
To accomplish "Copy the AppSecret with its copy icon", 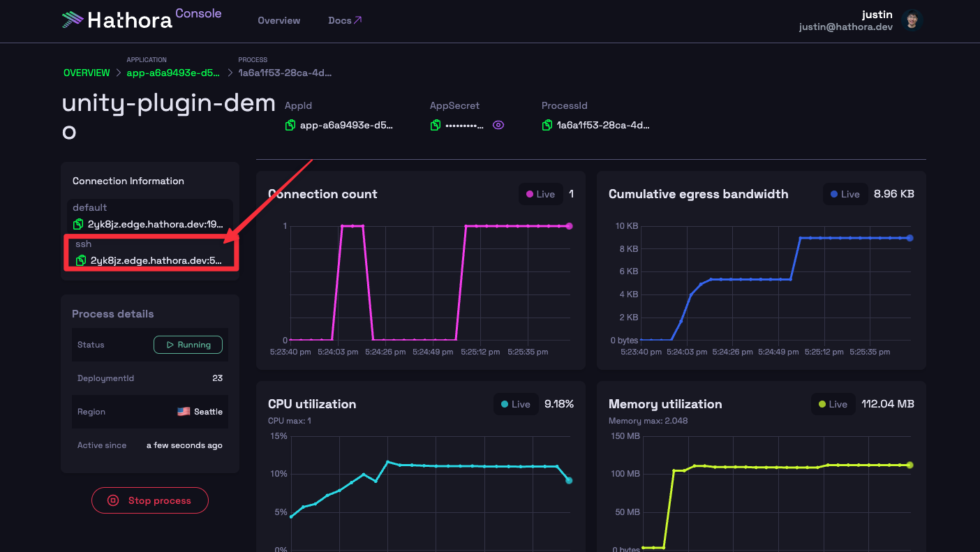I will click(436, 126).
